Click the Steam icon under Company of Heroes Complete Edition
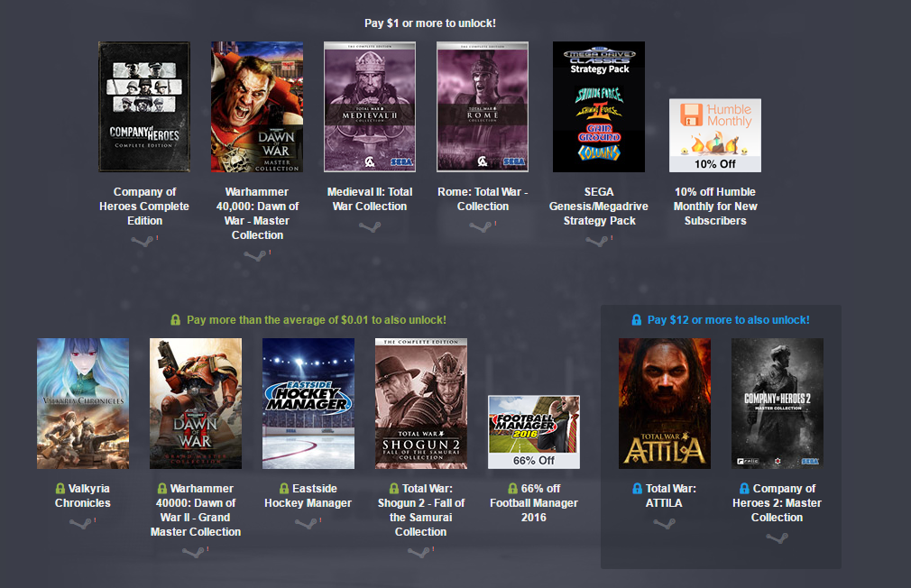The image size is (911, 588). coord(143,241)
